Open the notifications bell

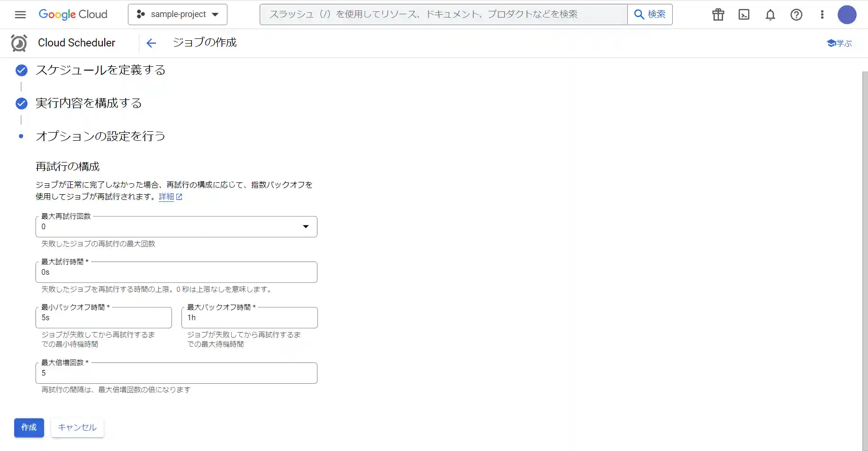[770, 15]
